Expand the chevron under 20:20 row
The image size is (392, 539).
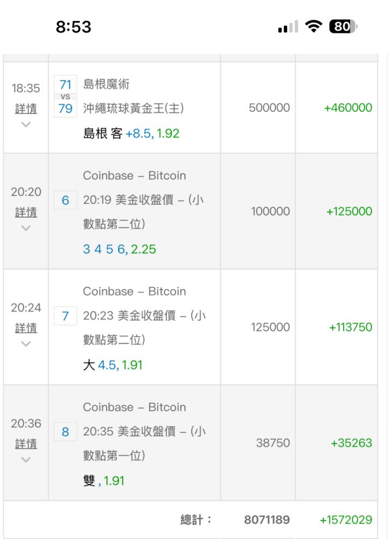pos(26,228)
